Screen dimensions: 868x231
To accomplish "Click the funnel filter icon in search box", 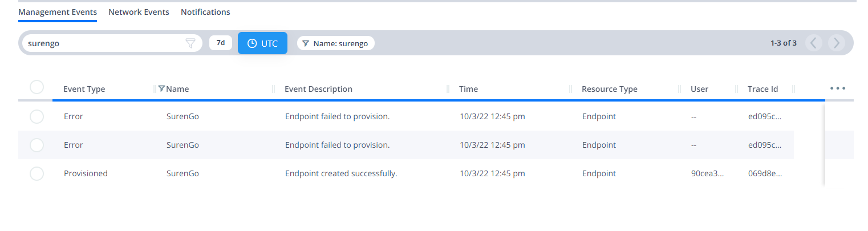I will tap(190, 43).
